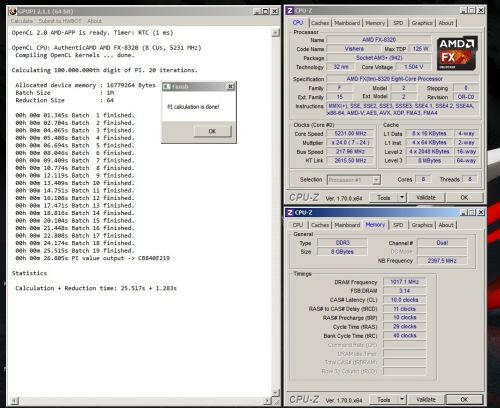This screenshot has width=500, height=408.
Task: Switch to Caches tab in bottom CPU-Z
Action: pyautogui.click(x=320, y=225)
